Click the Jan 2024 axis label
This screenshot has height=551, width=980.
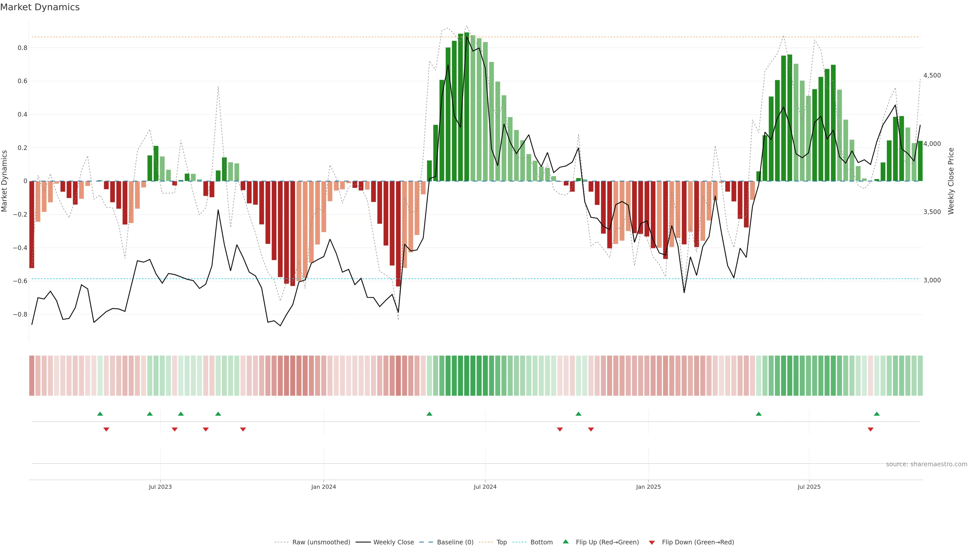323,487
